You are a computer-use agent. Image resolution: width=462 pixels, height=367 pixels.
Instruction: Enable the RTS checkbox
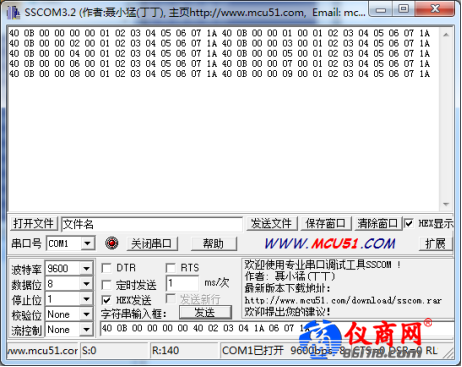click(170, 268)
